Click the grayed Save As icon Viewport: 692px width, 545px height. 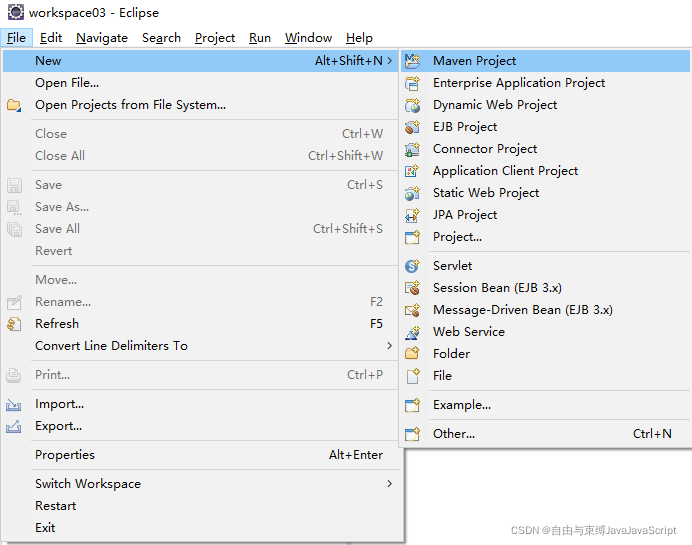coord(14,207)
